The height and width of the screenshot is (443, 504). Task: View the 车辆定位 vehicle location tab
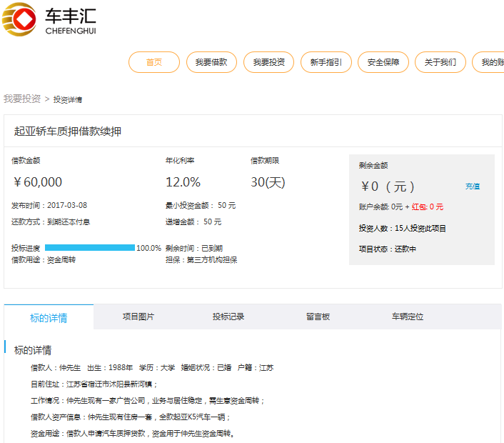(x=407, y=317)
